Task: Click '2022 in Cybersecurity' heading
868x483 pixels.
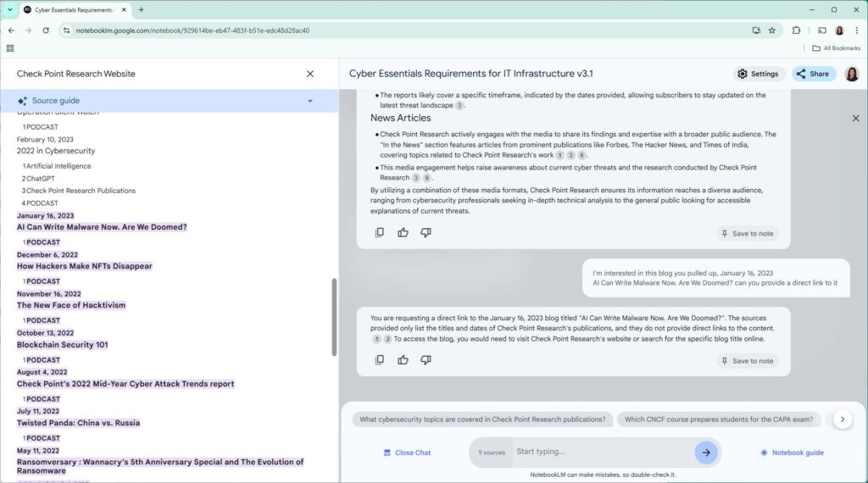Action: [55, 151]
